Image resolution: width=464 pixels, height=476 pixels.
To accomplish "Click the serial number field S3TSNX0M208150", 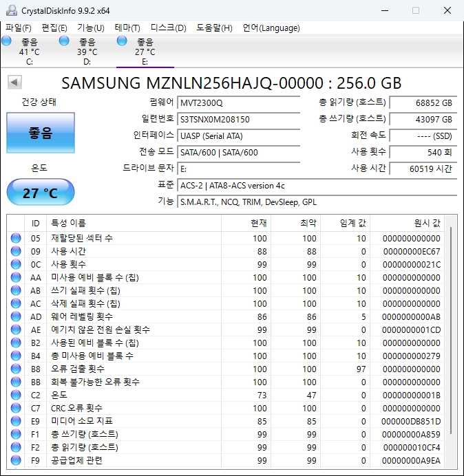I will tap(238, 119).
